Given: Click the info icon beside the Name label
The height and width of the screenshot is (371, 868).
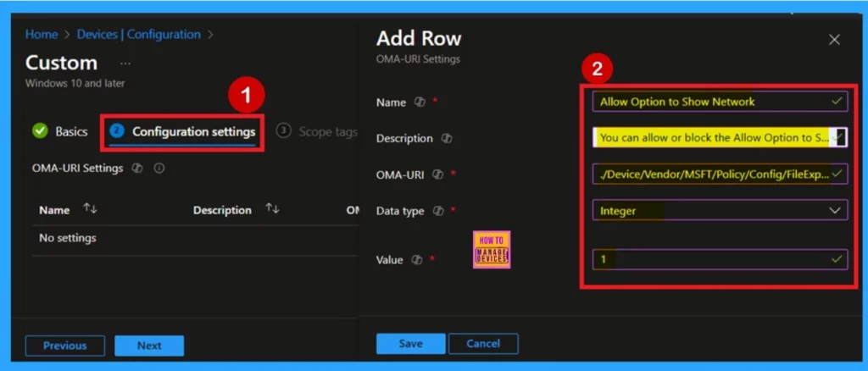Looking at the screenshot, I should coord(419,102).
